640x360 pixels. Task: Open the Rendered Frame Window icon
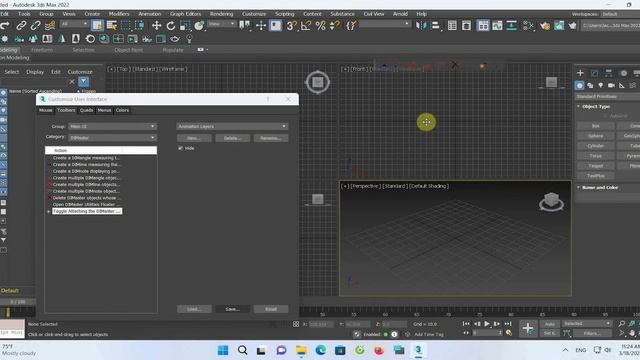(x=559, y=25)
